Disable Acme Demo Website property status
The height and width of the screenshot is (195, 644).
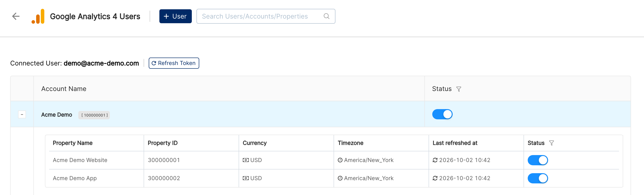[x=538, y=160]
